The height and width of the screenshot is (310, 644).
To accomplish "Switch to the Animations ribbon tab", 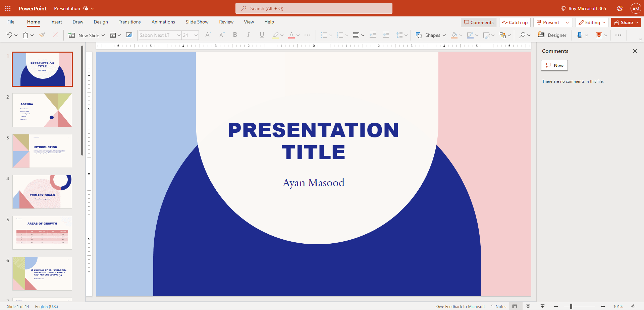I will (163, 22).
